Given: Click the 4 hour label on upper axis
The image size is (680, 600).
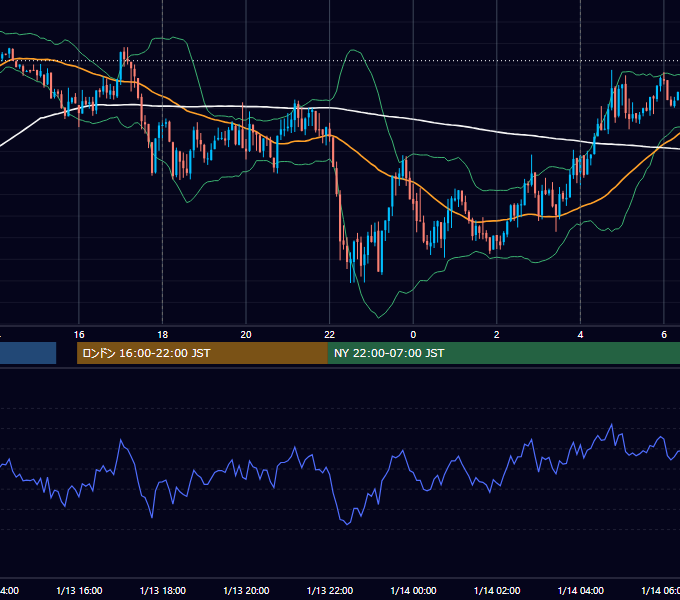Looking at the screenshot, I should coord(580,334).
